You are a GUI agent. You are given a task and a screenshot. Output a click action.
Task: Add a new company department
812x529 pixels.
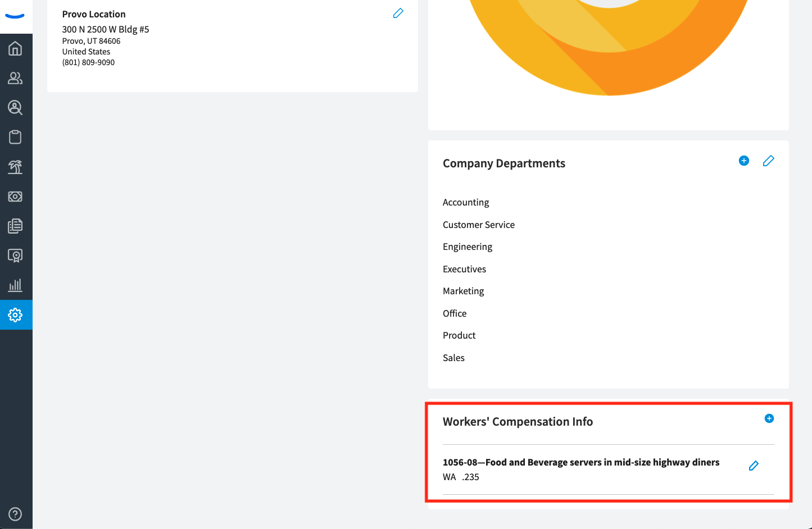coord(743,161)
